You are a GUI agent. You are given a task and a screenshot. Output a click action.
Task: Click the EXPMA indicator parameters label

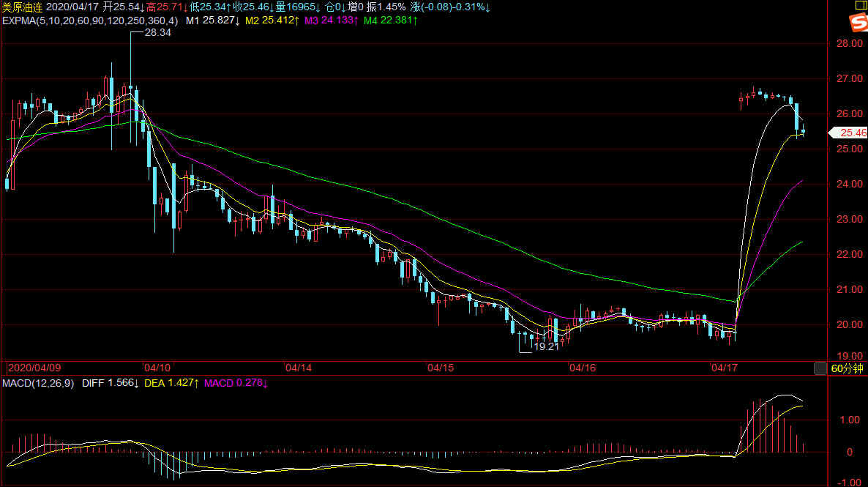point(90,21)
